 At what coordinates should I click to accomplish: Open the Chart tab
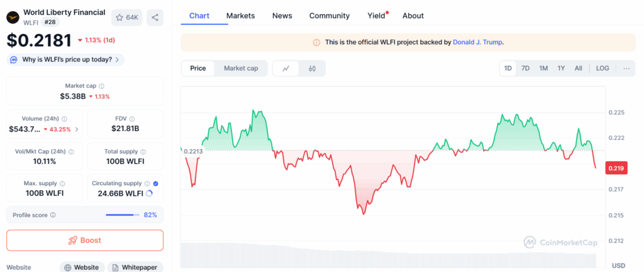click(199, 16)
